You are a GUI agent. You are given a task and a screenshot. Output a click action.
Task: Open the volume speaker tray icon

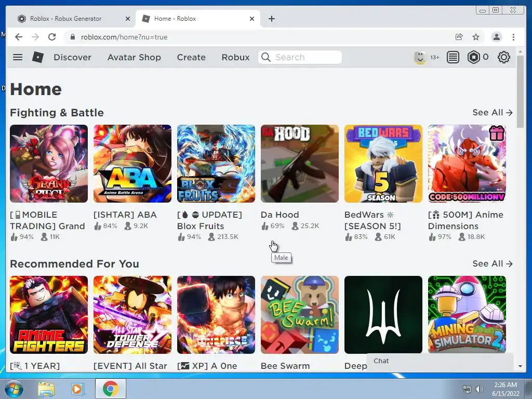pyautogui.click(x=479, y=389)
